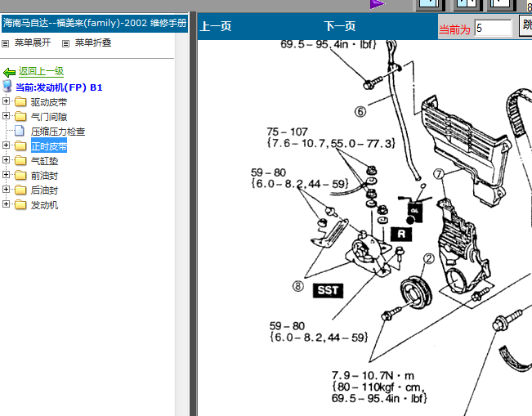Expand the 气缸垫 tree node
The width and height of the screenshot is (532, 416).
6,159
